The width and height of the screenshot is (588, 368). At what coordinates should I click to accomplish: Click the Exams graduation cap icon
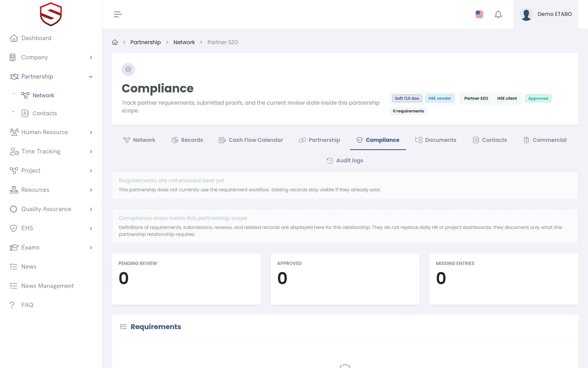pyautogui.click(x=14, y=247)
